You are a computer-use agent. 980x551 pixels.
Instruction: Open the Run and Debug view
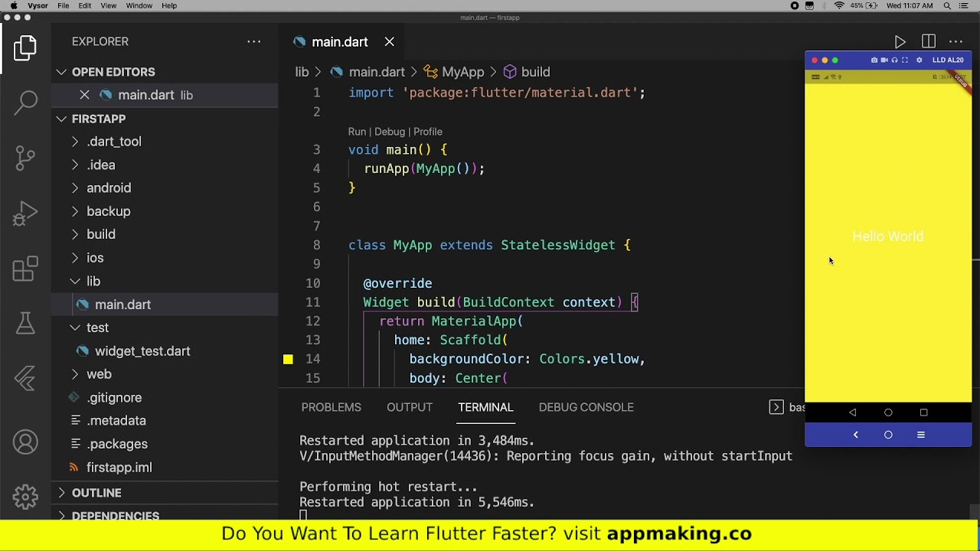coord(25,214)
